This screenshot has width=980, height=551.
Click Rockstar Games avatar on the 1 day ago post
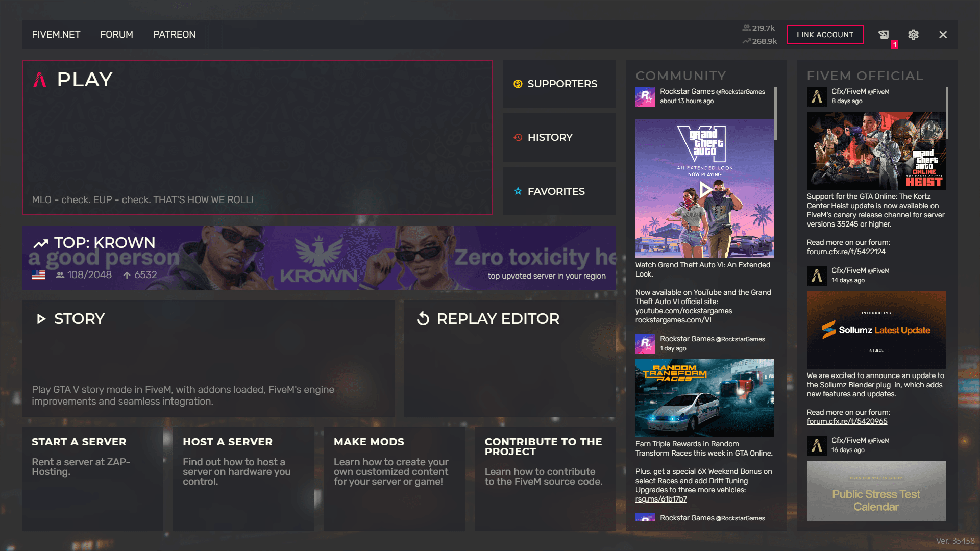click(x=645, y=344)
